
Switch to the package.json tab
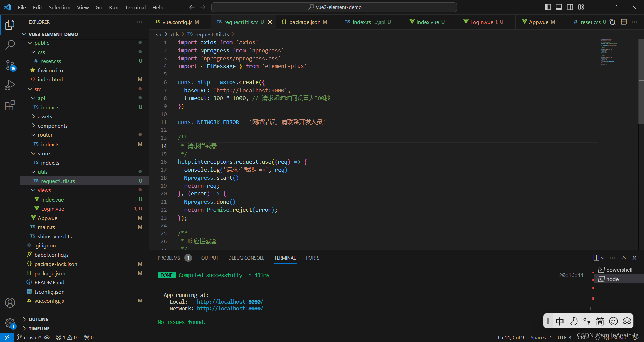coord(304,22)
